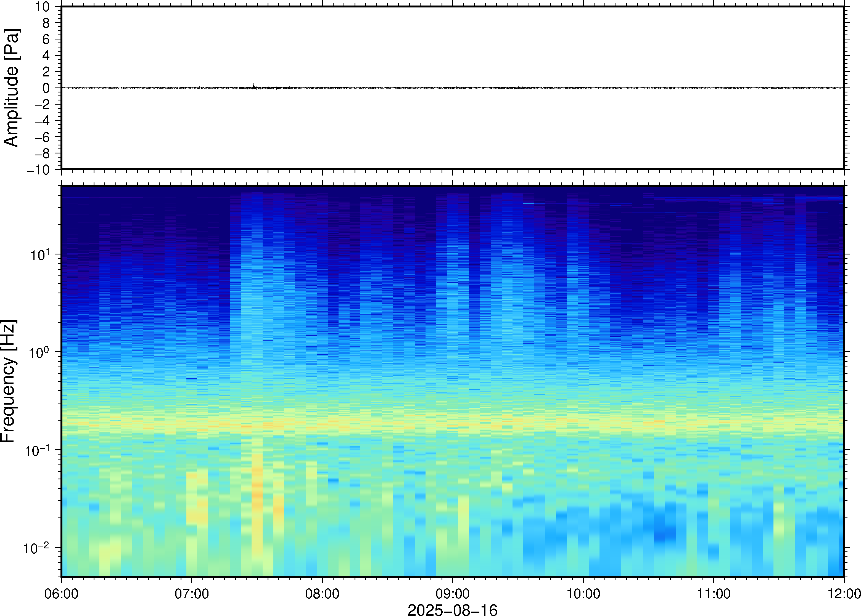The height and width of the screenshot is (616, 861).
Task: Select the "08:00" time tick label
Action: point(322,594)
